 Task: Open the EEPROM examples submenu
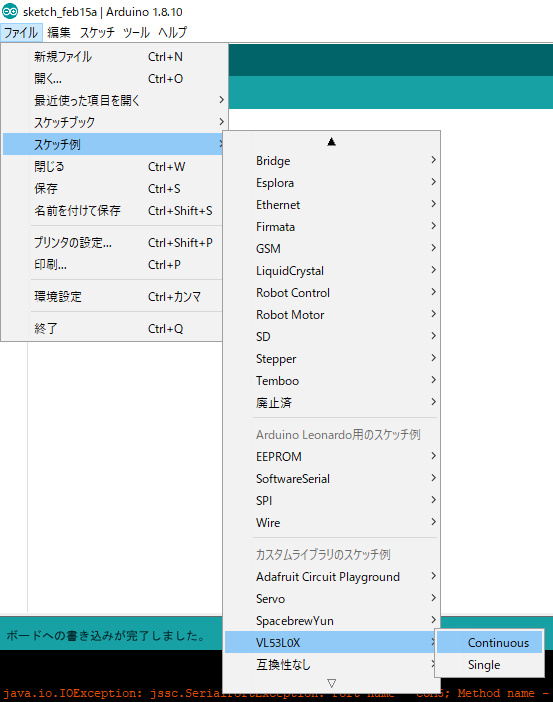[331, 457]
